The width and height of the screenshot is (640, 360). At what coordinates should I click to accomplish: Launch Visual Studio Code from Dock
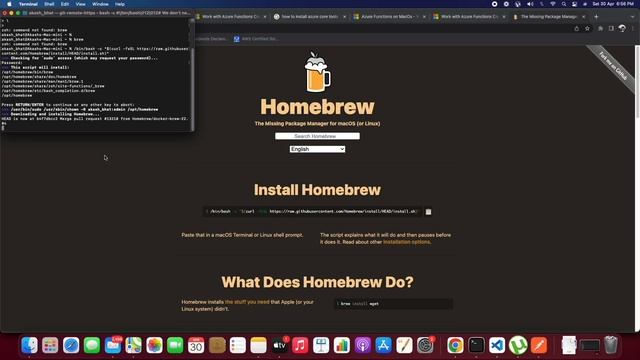point(497,345)
